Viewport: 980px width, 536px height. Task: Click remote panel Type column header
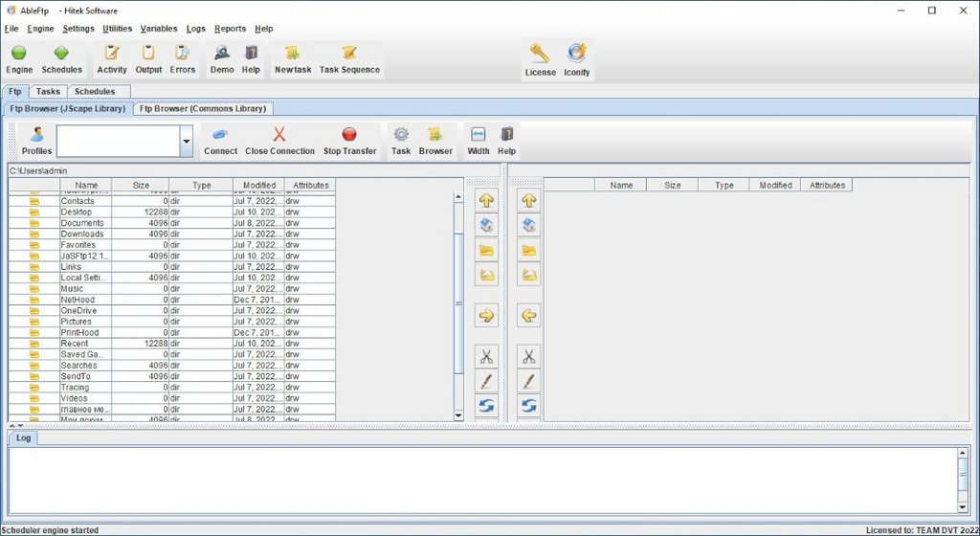[x=724, y=185]
